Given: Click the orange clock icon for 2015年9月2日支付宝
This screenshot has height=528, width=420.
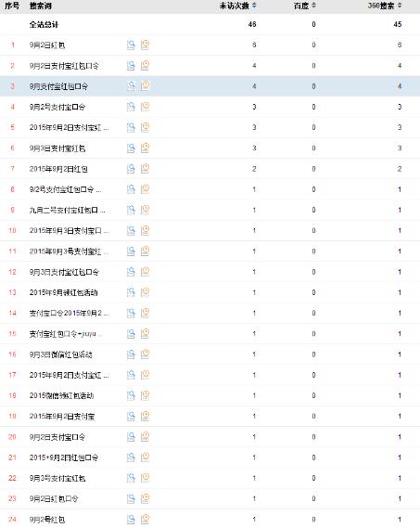Looking at the screenshot, I should tap(145, 416).
